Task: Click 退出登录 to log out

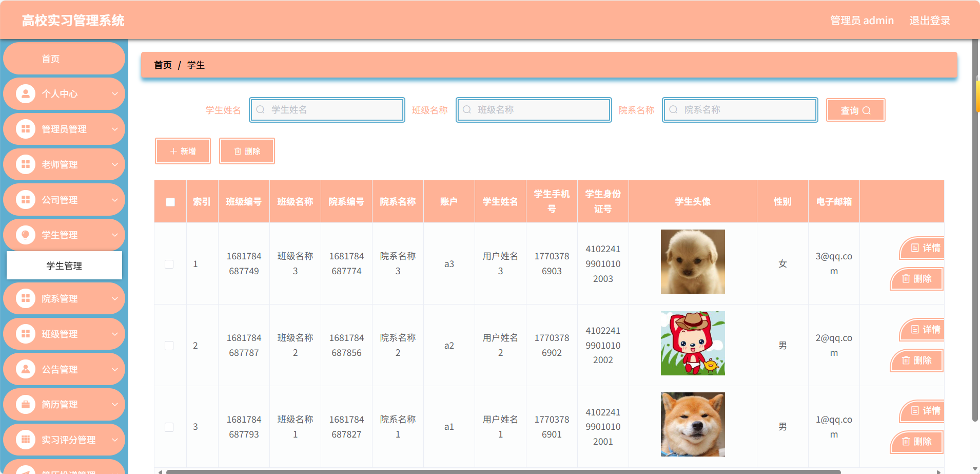Action: (x=930, y=21)
